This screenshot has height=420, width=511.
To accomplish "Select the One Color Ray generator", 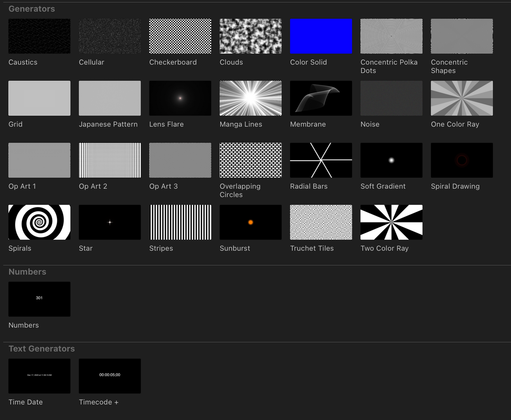I will (x=461, y=98).
